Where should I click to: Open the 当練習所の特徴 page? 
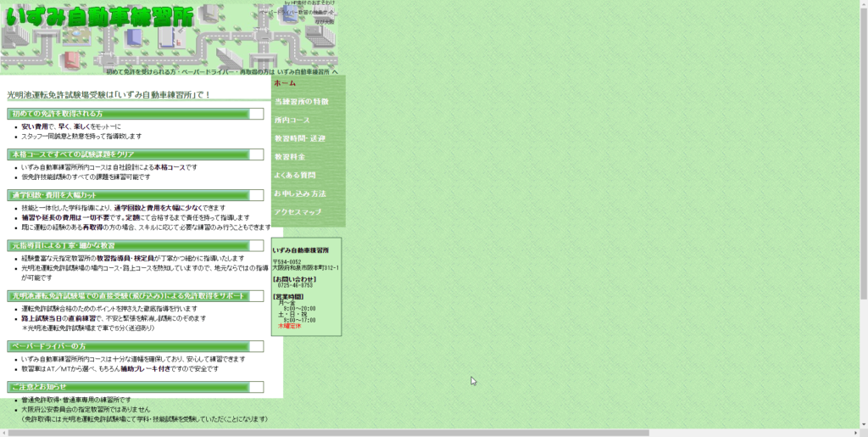(301, 102)
